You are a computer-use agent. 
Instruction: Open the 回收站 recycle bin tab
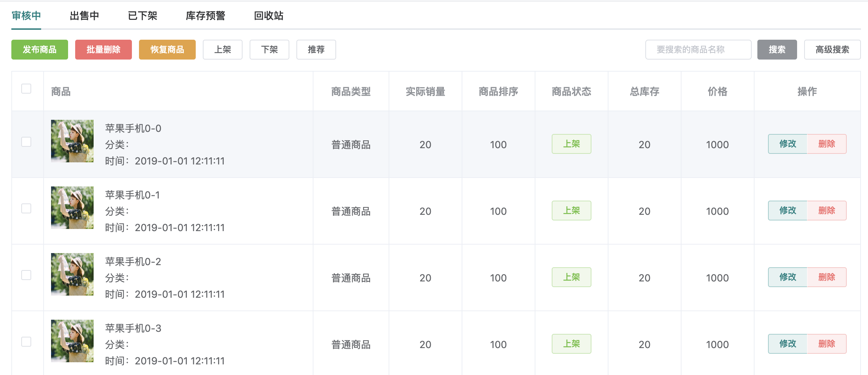point(268,16)
